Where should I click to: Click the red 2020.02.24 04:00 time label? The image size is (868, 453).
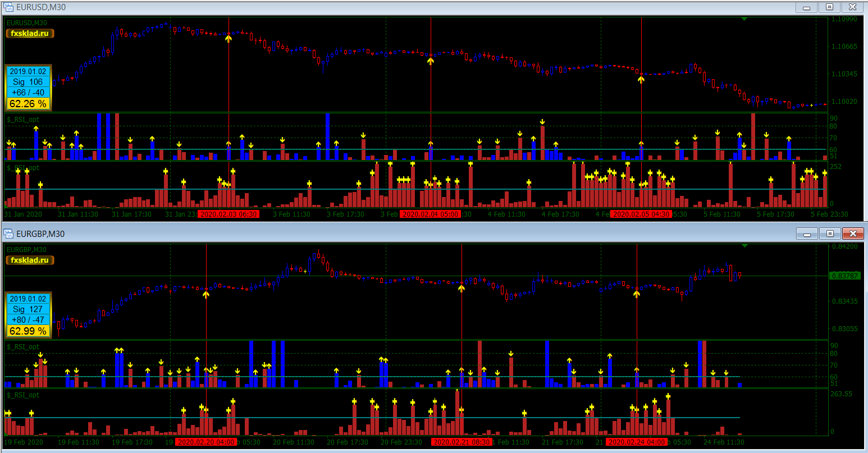(637, 442)
